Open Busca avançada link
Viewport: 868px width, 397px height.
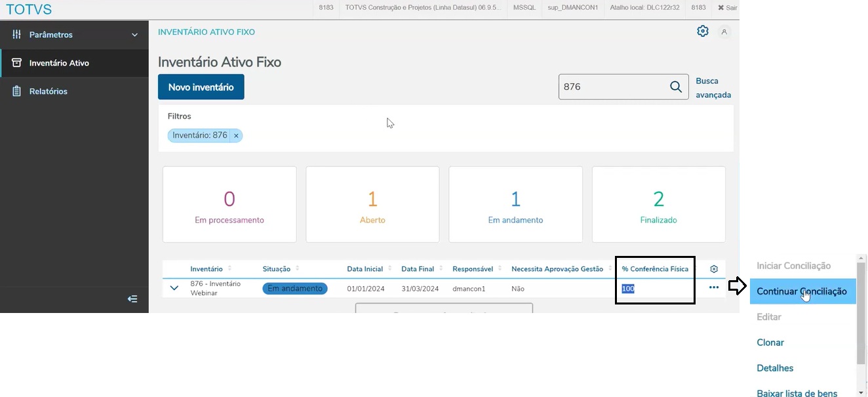[713, 88]
